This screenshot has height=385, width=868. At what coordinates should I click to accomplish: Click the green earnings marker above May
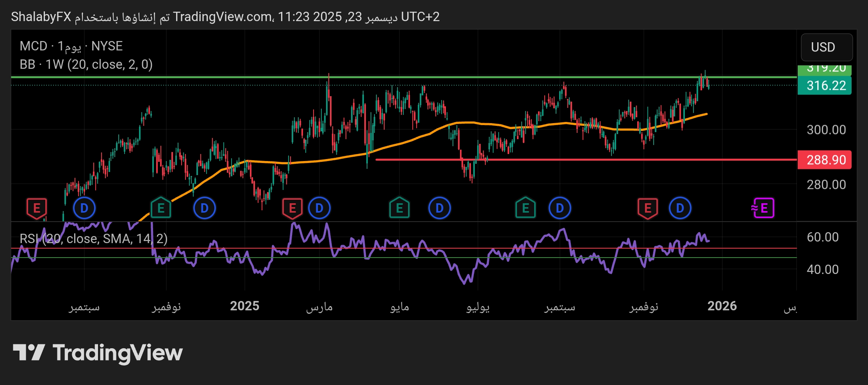click(x=399, y=208)
